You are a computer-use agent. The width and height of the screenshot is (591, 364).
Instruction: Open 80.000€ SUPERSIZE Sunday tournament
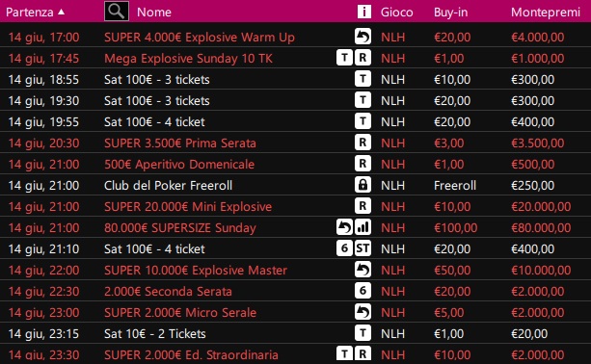[x=180, y=227]
